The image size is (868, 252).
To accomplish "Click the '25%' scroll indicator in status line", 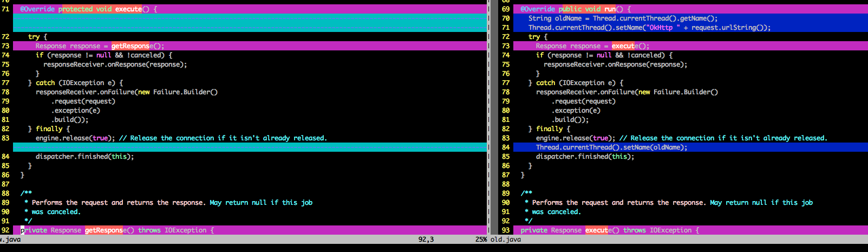I will coord(481,240).
